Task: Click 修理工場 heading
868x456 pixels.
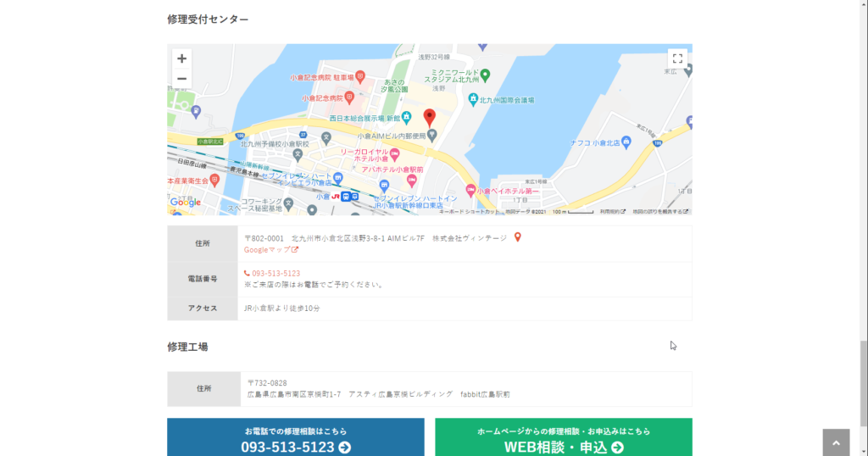Action: click(x=187, y=347)
